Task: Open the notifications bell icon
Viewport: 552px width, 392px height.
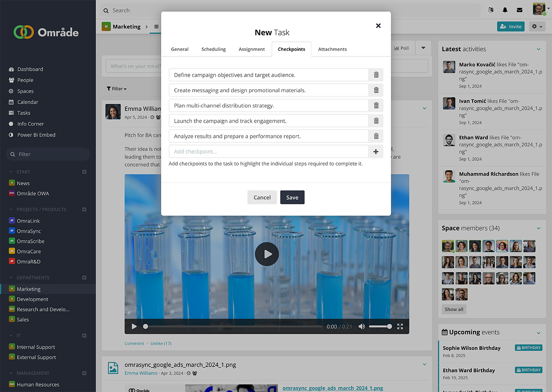Action: click(x=505, y=10)
